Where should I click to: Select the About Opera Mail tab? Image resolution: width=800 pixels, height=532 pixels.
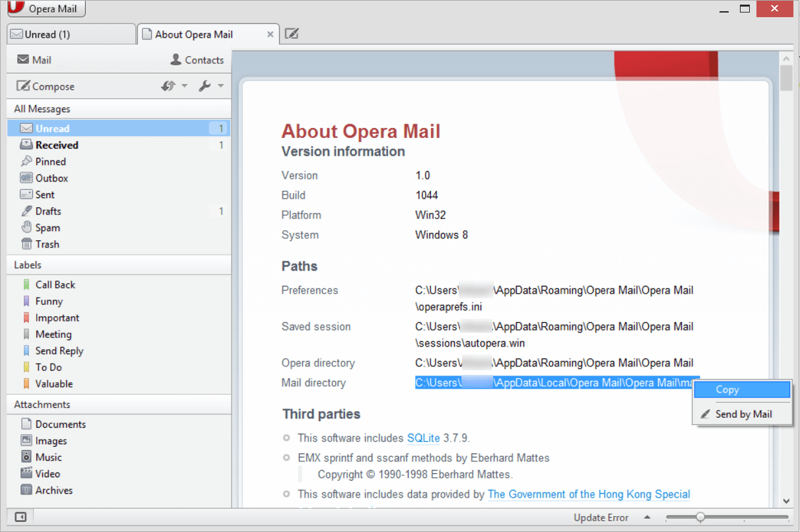(207, 34)
